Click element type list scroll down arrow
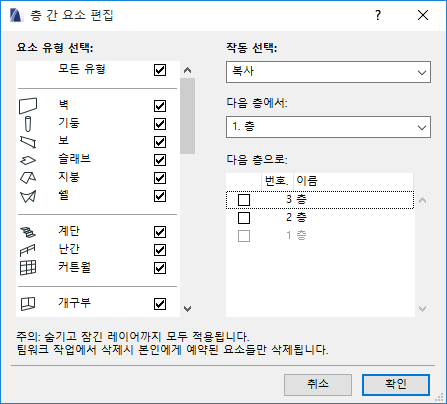The height and width of the screenshot is (404, 447). [188, 309]
